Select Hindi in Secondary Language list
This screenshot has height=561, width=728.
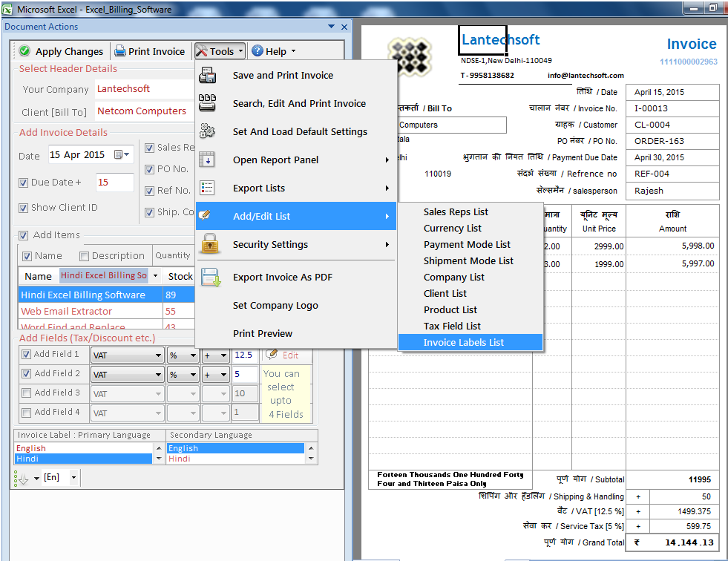pyautogui.click(x=235, y=459)
